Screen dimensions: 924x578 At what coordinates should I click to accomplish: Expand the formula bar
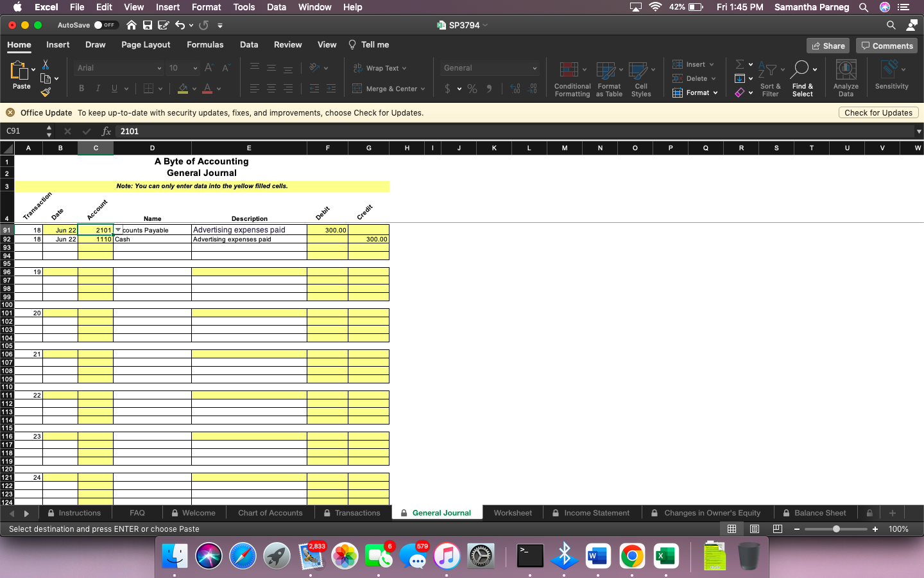click(919, 131)
